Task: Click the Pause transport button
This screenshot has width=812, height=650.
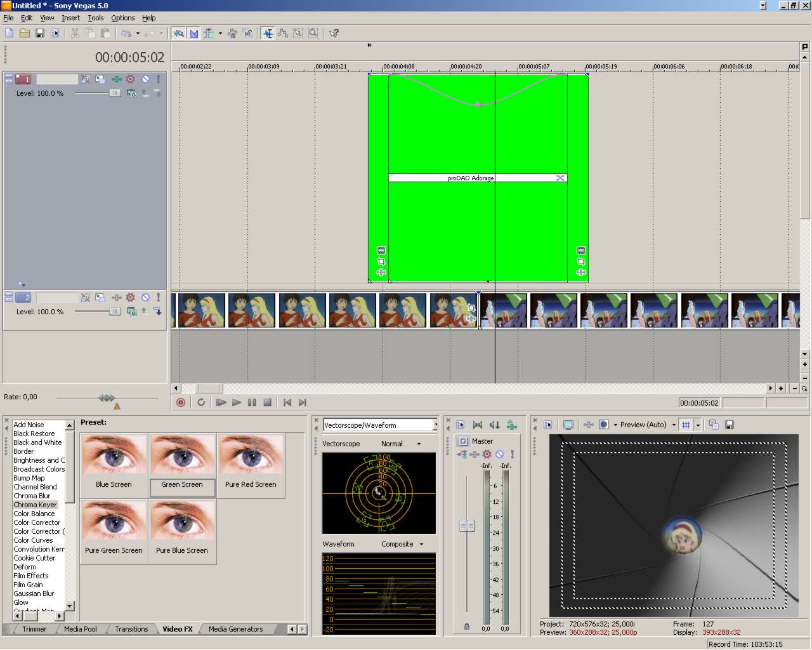Action: pyautogui.click(x=252, y=402)
